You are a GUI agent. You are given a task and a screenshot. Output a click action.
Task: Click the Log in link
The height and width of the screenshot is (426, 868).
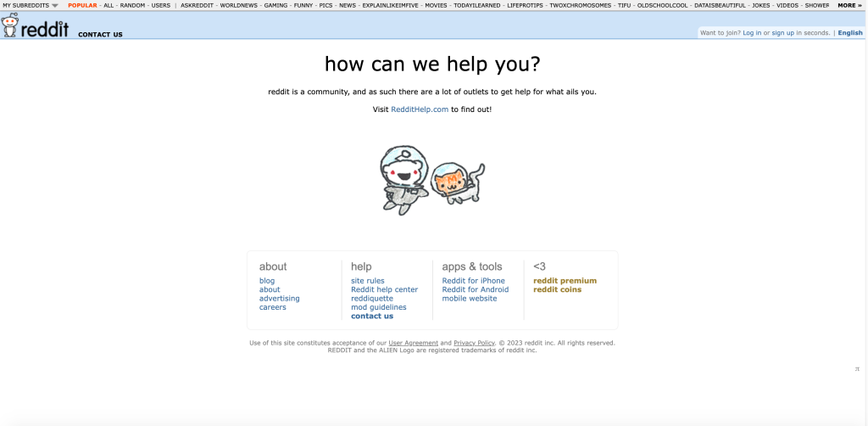[x=752, y=33]
